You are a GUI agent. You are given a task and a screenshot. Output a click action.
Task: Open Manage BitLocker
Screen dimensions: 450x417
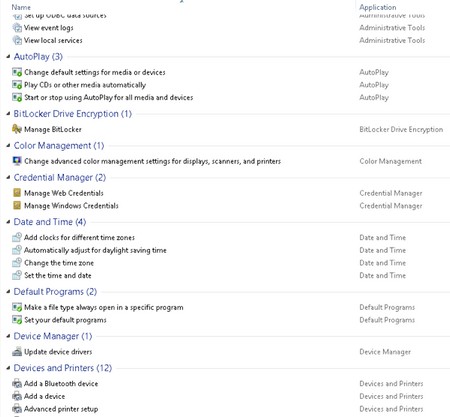tap(53, 129)
